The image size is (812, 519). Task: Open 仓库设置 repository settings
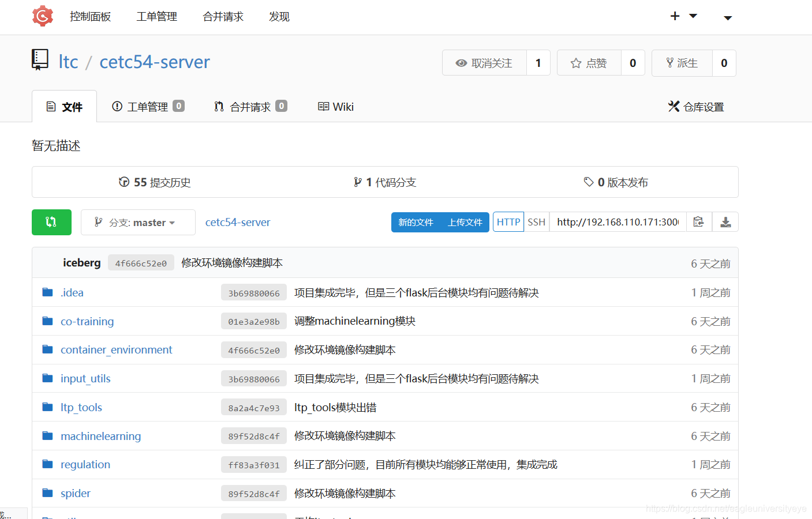pyautogui.click(x=696, y=107)
